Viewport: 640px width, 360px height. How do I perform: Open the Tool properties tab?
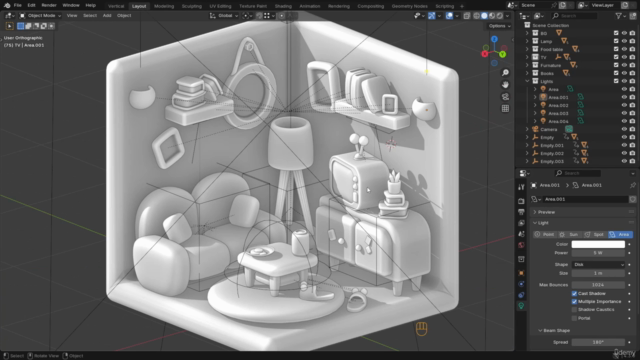tap(521, 187)
